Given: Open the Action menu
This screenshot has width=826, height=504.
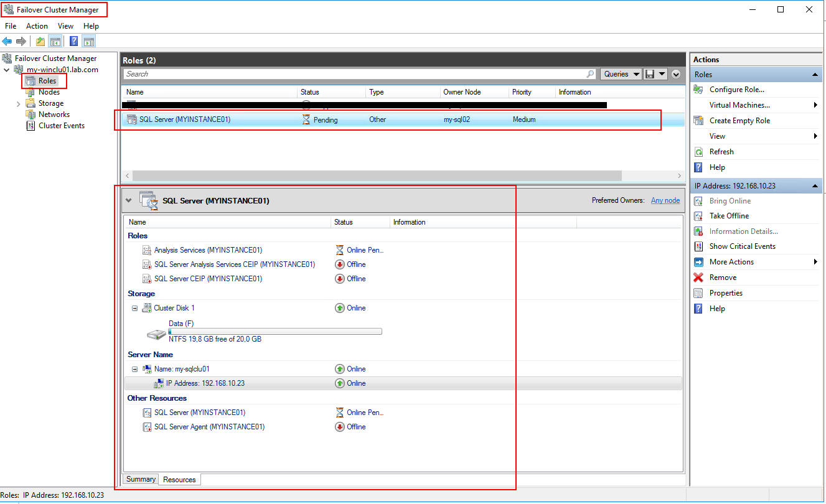Looking at the screenshot, I should 37,26.
